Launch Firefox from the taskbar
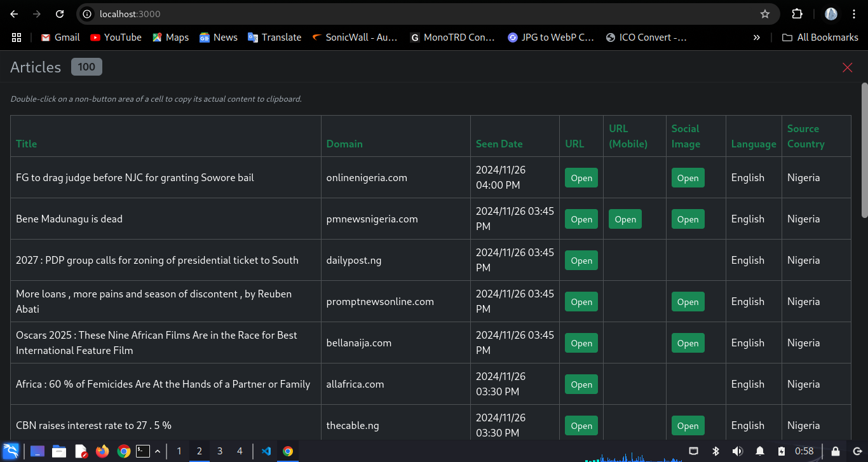This screenshot has width=868, height=462. click(x=102, y=451)
